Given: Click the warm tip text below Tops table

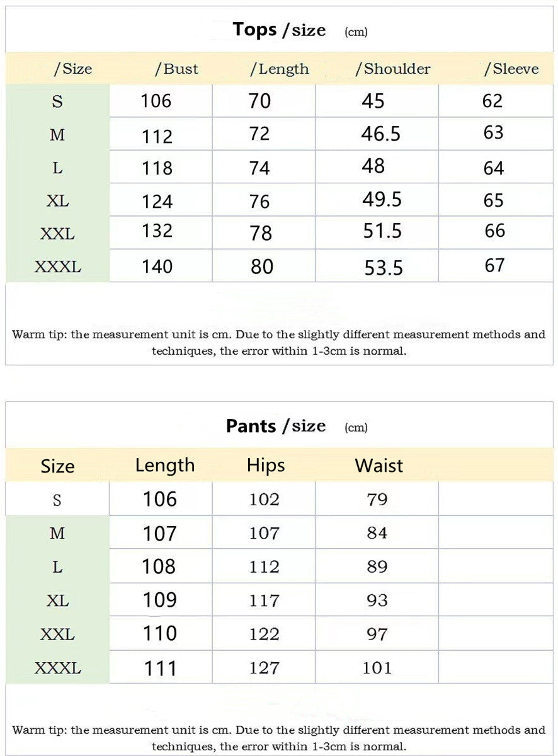Looking at the screenshot, I should [x=279, y=342].
